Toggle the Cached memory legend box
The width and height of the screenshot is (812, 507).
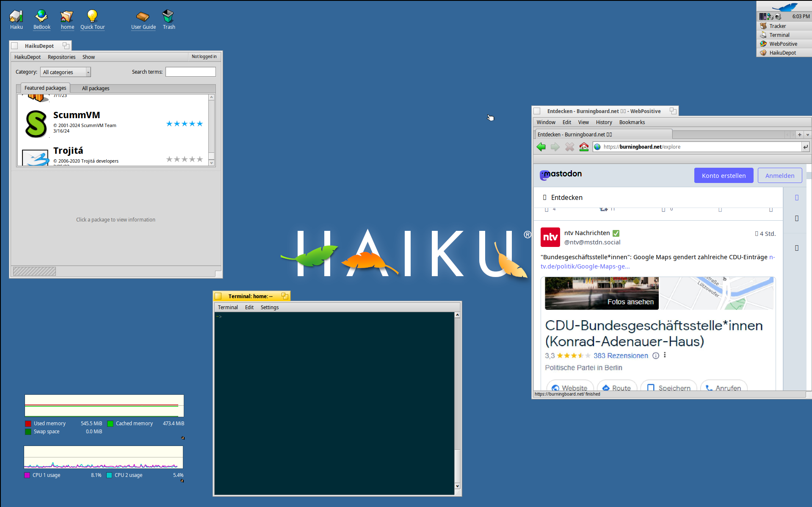tap(110, 424)
